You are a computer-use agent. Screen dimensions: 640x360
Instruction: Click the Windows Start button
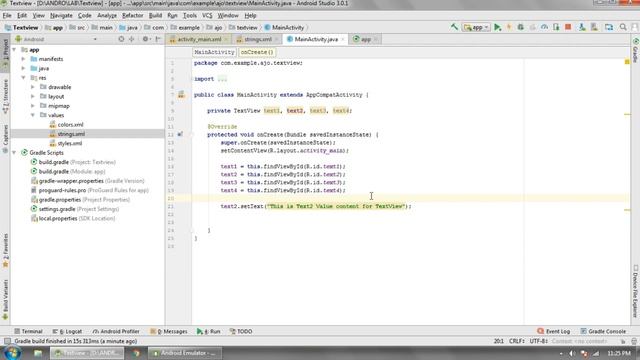12,353
